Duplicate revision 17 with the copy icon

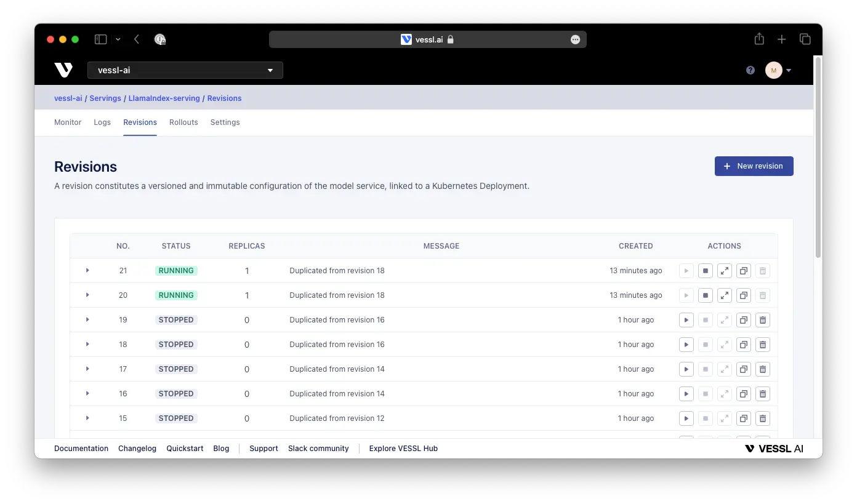coord(744,369)
